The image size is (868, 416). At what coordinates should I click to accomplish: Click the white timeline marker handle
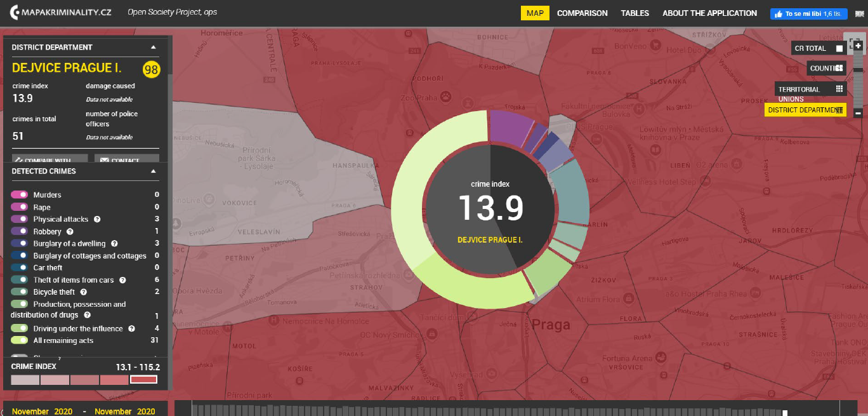point(785,413)
